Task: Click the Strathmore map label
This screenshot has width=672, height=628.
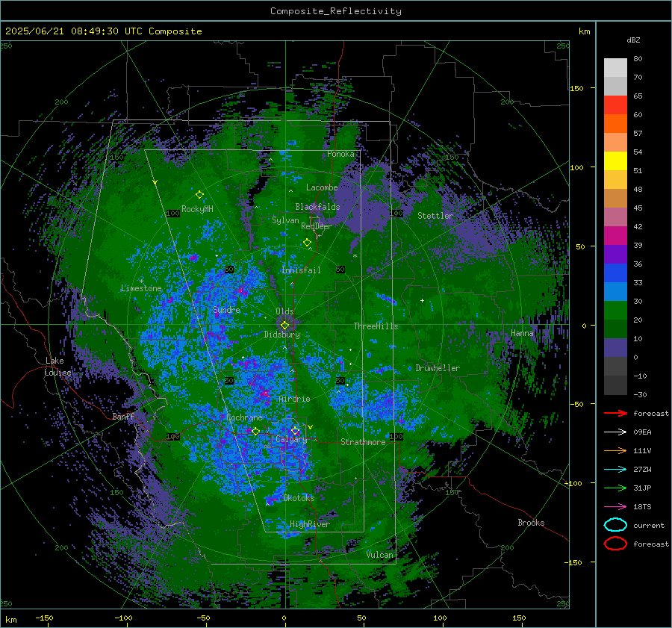Action: click(363, 442)
